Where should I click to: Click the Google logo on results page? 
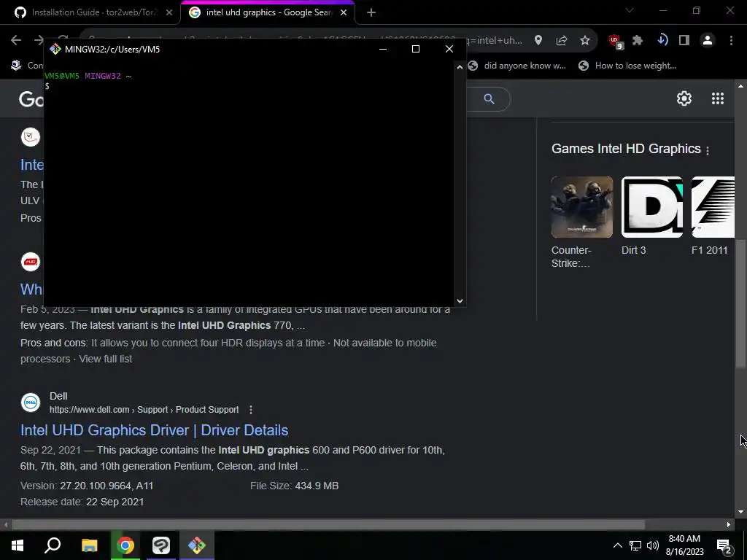coord(31,99)
